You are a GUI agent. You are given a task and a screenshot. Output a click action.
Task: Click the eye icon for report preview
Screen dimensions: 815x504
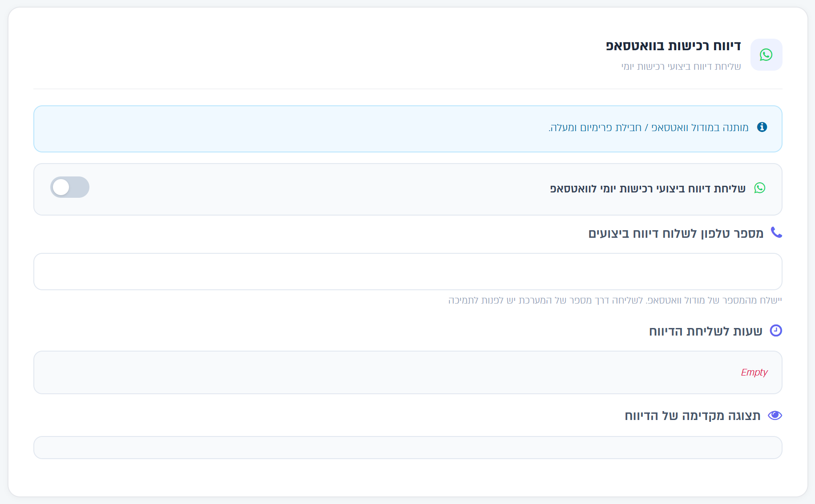click(775, 415)
